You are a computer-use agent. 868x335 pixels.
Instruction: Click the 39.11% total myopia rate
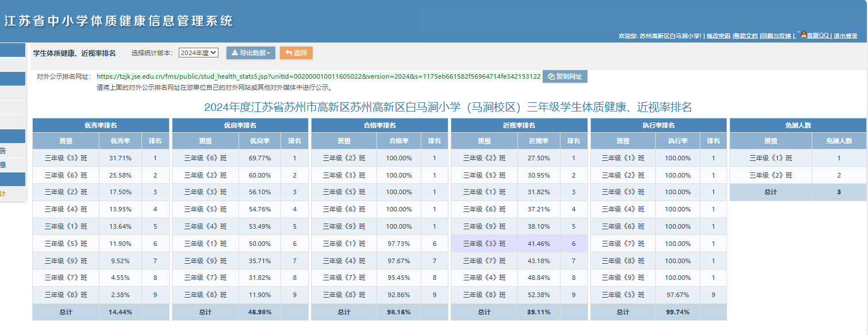coord(539,312)
